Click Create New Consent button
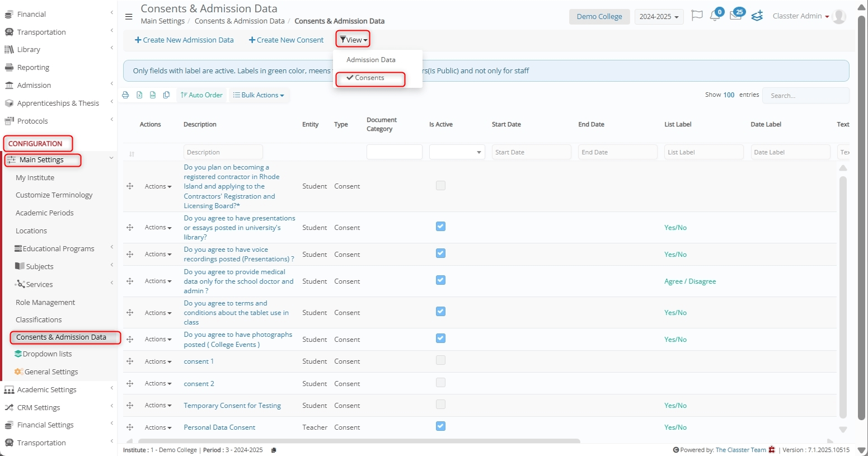 coord(286,40)
